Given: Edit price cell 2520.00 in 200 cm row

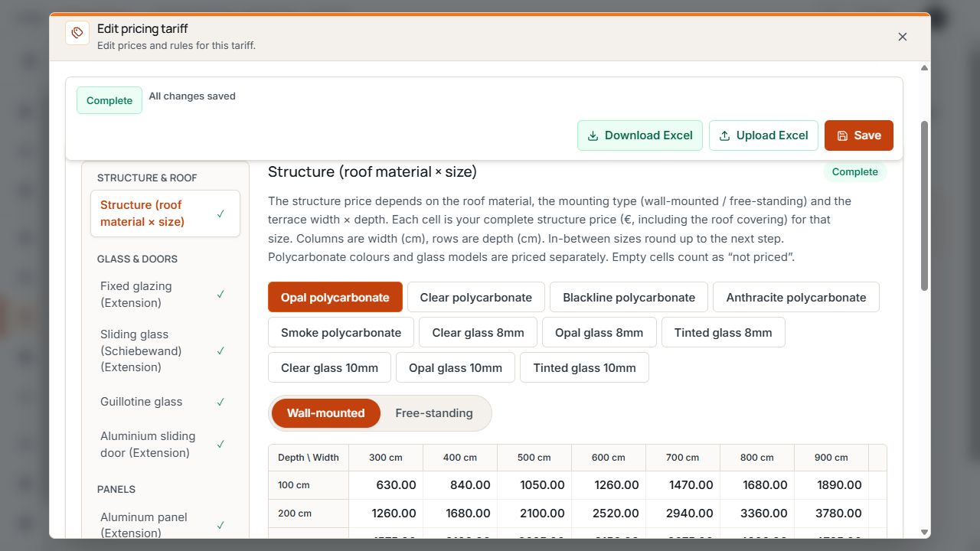Looking at the screenshot, I should click(609, 514).
